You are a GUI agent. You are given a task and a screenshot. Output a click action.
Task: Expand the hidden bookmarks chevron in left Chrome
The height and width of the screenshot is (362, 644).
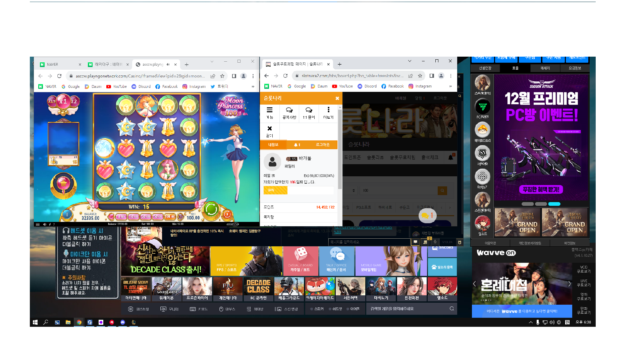tap(253, 86)
